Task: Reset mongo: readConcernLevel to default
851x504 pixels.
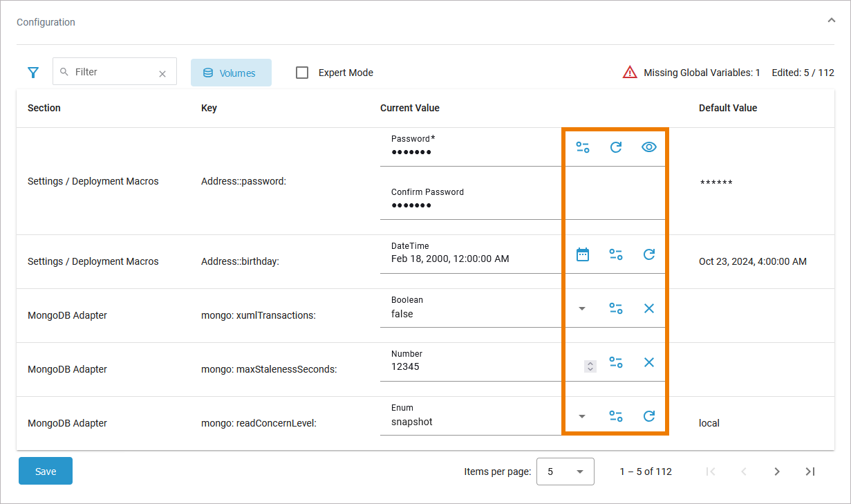Action: (648, 416)
